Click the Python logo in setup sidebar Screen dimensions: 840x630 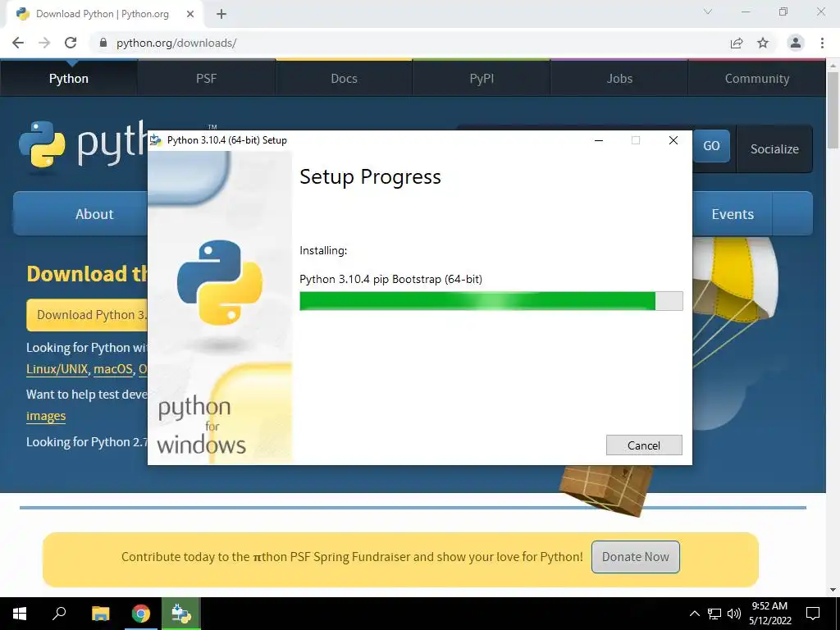220,282
